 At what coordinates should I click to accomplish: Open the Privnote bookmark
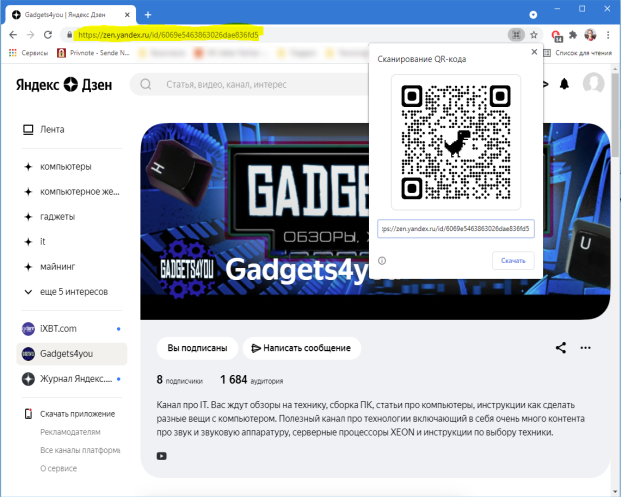pyautogui.click(x=94, y=53)
